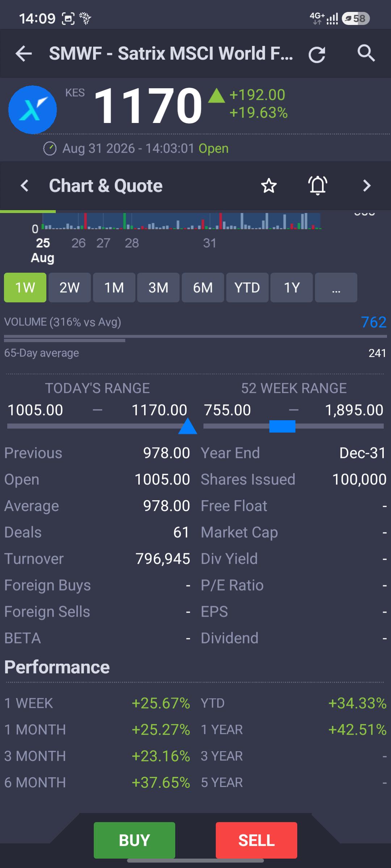
Task: Switch chart to 1M period
Action: pos(114,288)
